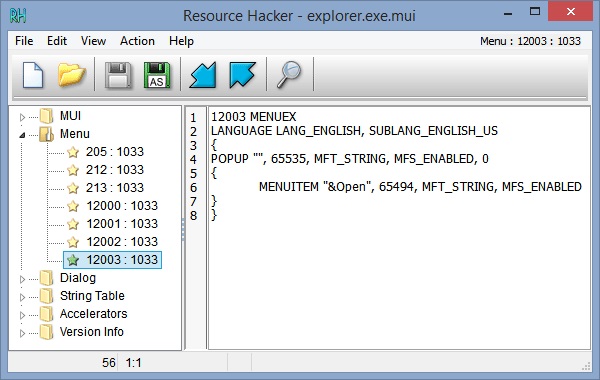Click the magnifying glass Find icon
The width and height of the screenshot is (600, 380).
(x=289, y=75)
